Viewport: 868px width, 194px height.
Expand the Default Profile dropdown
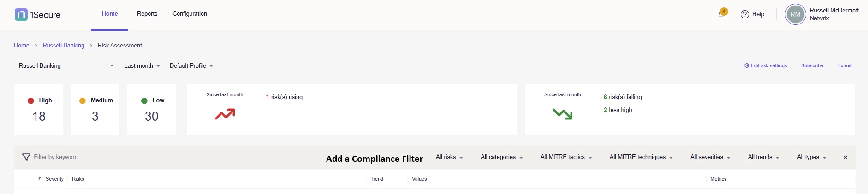(191, 66)
